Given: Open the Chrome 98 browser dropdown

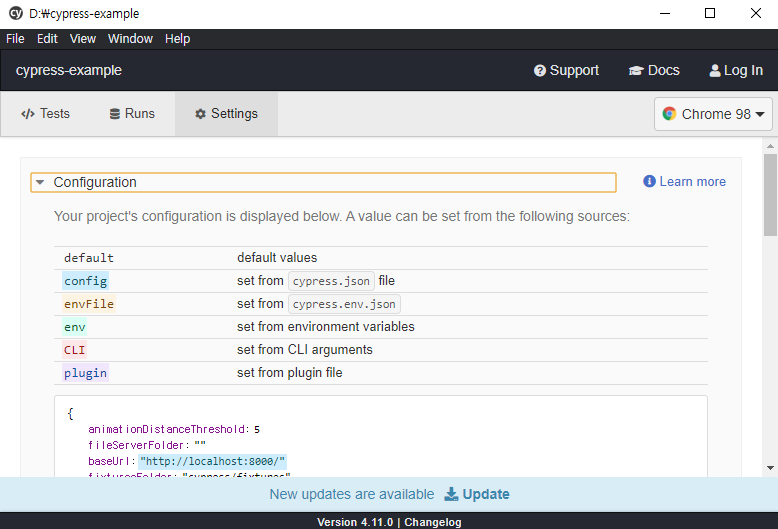Looking at the screenshot, I should pos(713,114).
